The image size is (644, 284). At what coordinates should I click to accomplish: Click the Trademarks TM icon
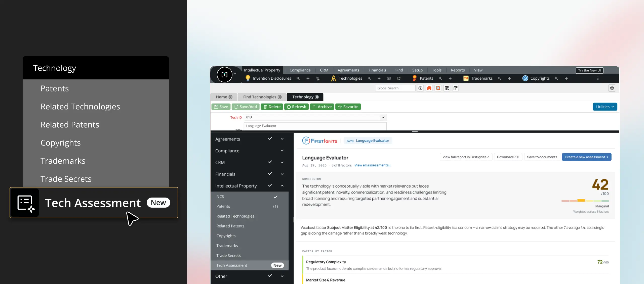coord(466,78)
